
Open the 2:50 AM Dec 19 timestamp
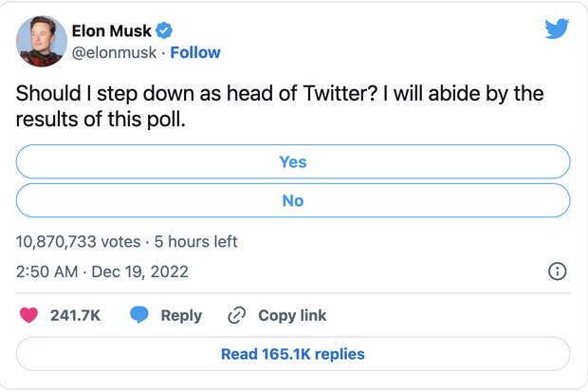(102, 271)
